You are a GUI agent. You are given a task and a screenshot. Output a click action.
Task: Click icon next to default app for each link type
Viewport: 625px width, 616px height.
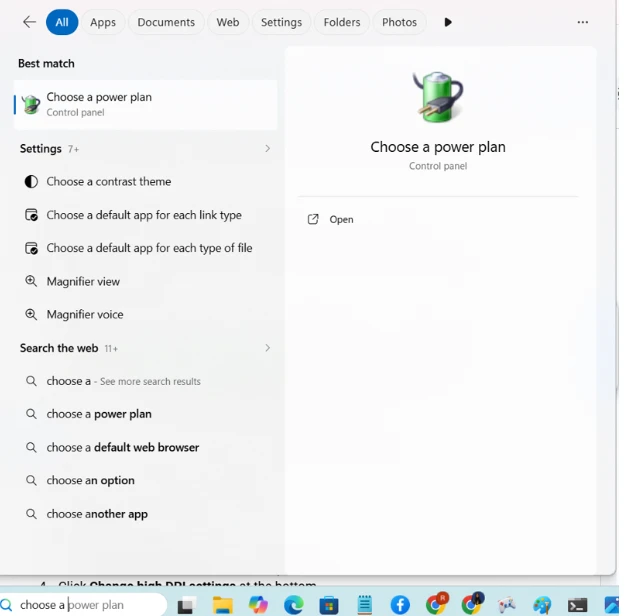click(31, 215)
